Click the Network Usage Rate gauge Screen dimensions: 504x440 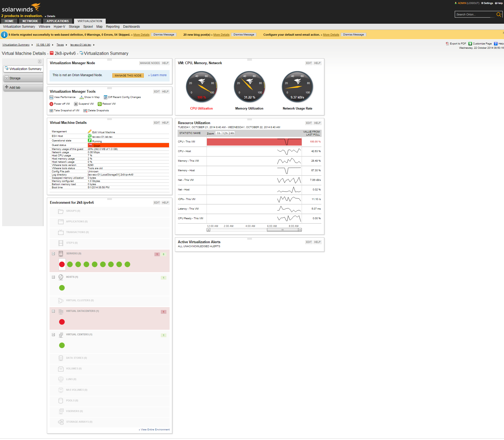pyautogui.click(x=297, y=87)
